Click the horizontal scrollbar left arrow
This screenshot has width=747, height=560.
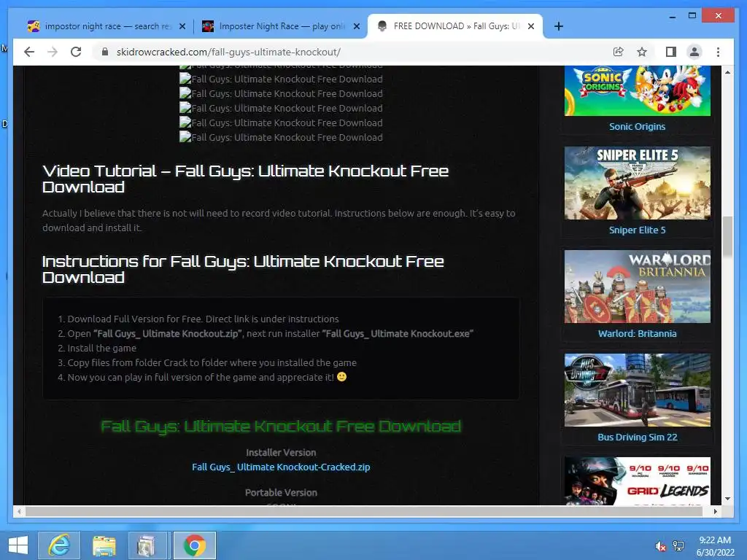[x=19, y=511]
